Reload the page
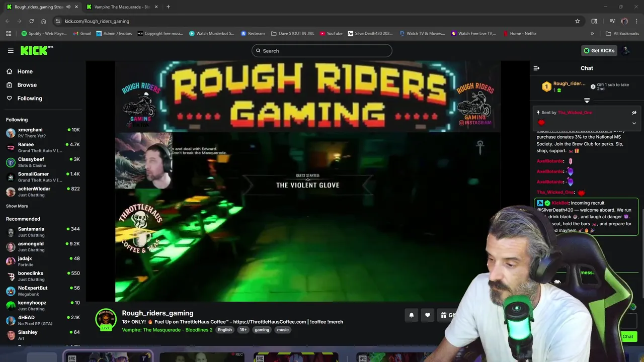 click(31, 21)
